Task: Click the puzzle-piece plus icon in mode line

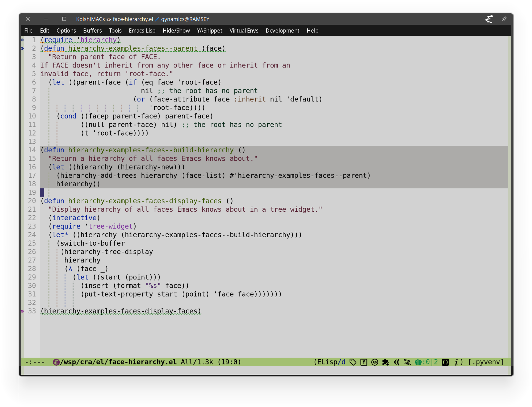Action: [385, 362]
